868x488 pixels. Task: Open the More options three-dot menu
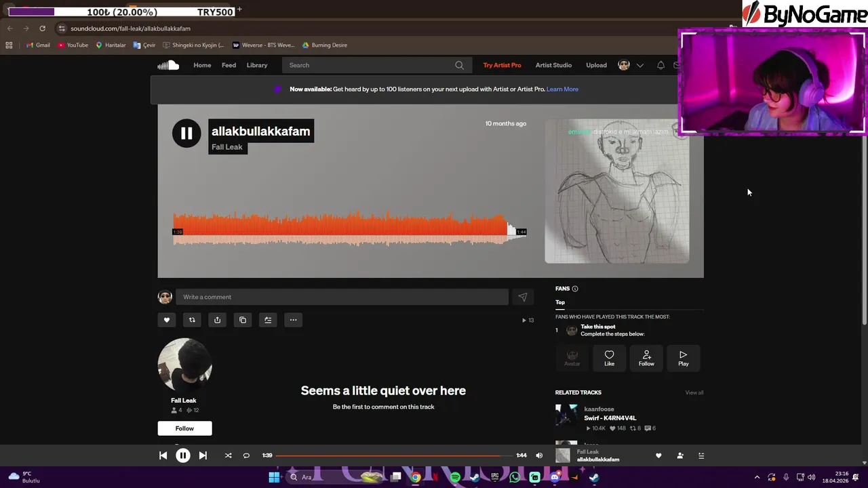293,320
